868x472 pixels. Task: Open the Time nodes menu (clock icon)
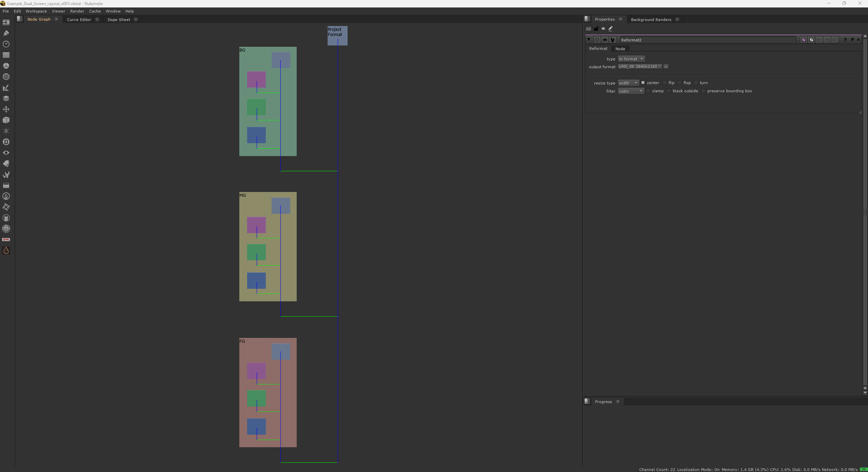coord(6,44)
